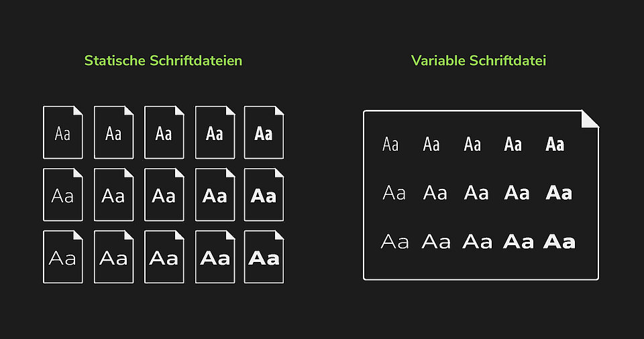This screenshot has height=339, width=644.
Task: Click the thinnest wide Aa in the variable file
Action: click(394, 242)
